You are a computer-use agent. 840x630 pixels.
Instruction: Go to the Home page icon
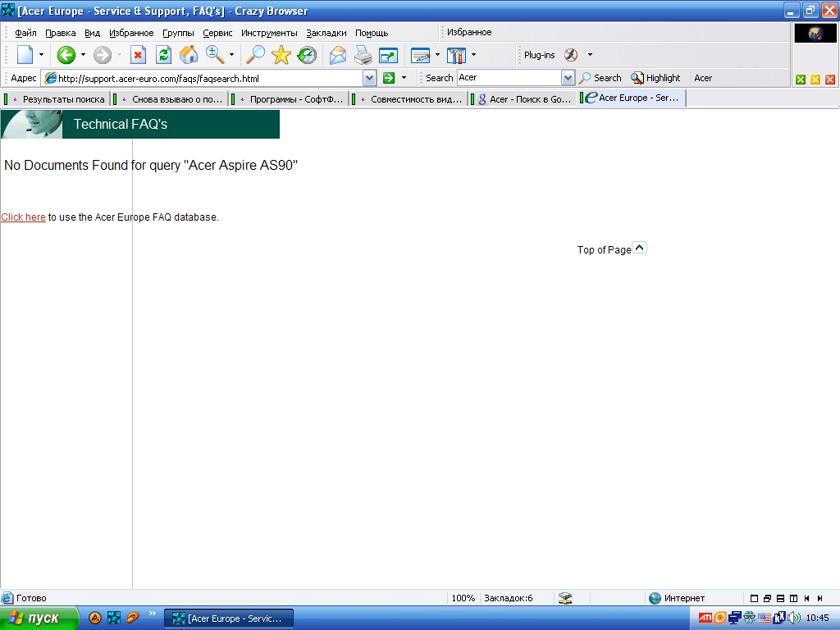tap(189, 55)
